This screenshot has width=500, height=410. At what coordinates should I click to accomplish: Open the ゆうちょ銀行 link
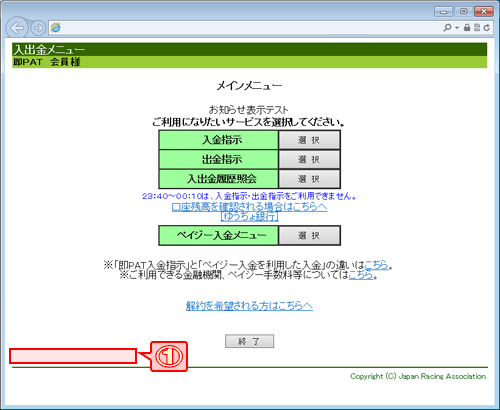249,217
